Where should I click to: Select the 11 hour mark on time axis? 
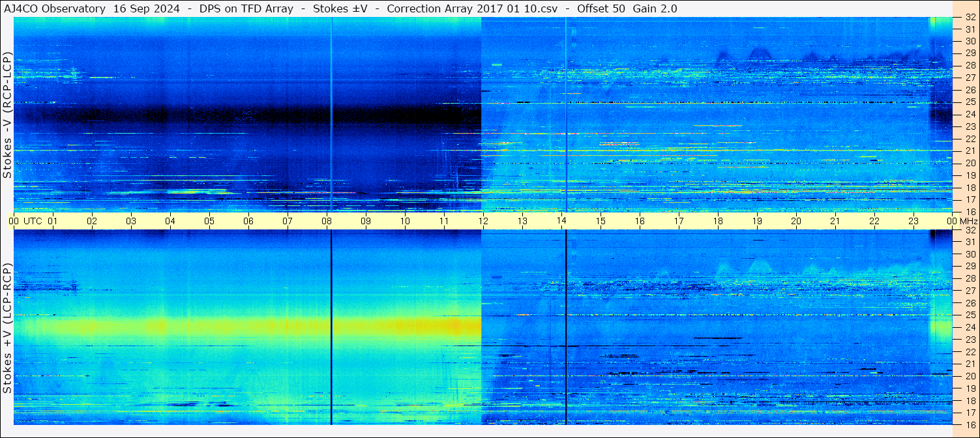(444, 221)
